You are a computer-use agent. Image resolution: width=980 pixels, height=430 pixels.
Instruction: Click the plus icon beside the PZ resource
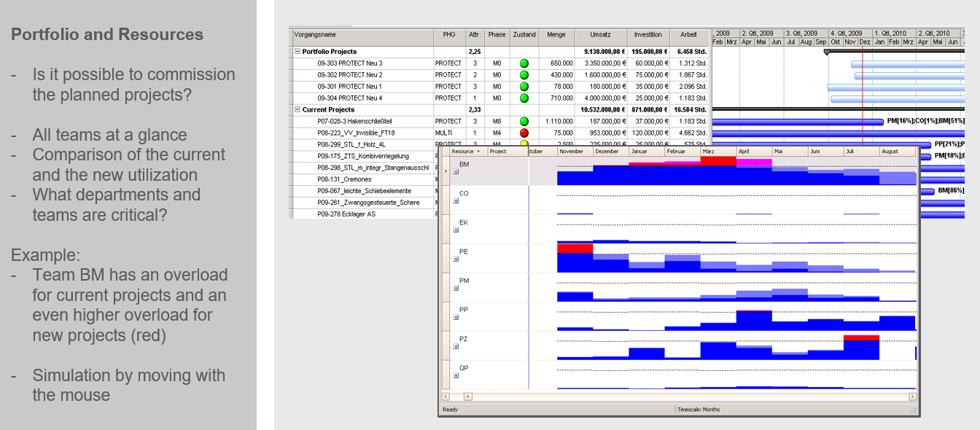coord(456,346)
